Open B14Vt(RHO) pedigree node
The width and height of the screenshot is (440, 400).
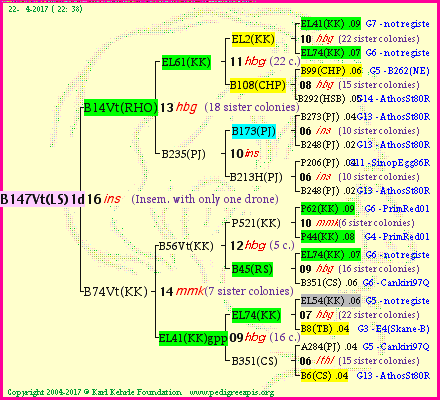[120, 108]
